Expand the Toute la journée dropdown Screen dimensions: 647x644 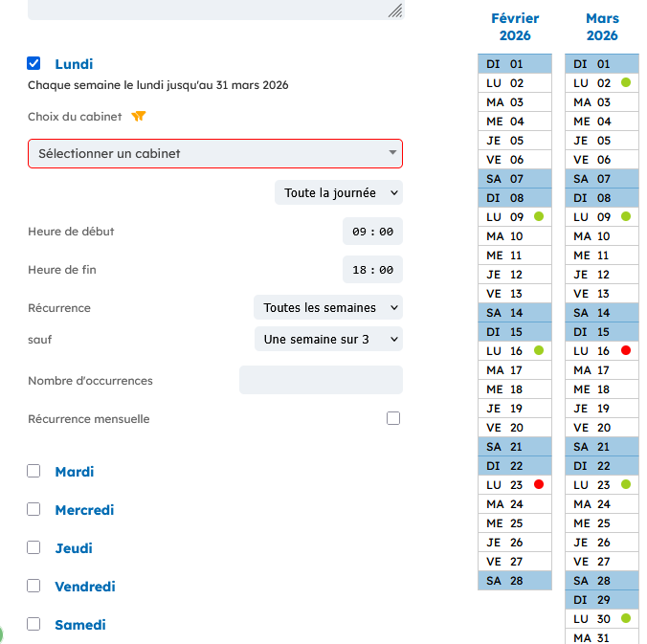[339, 193]
